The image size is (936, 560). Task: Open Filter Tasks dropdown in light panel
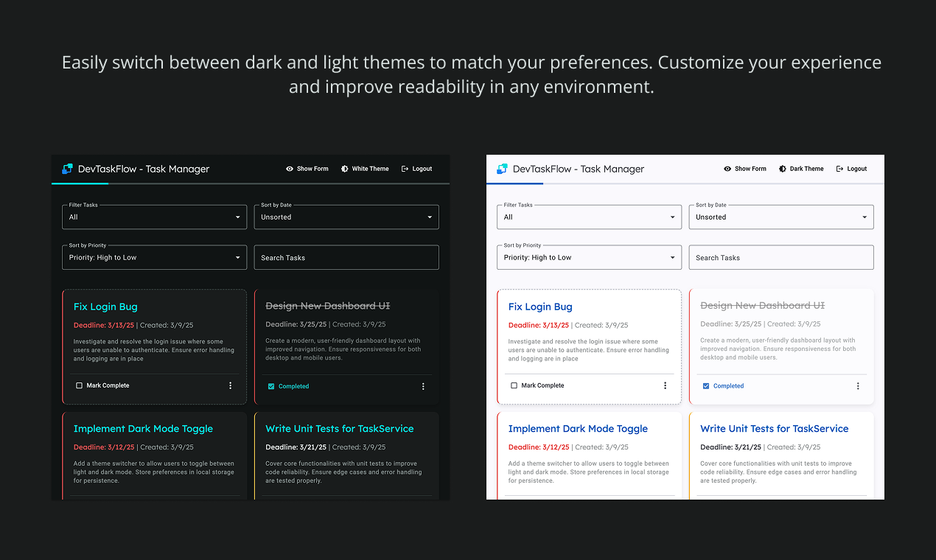(590, 217)
